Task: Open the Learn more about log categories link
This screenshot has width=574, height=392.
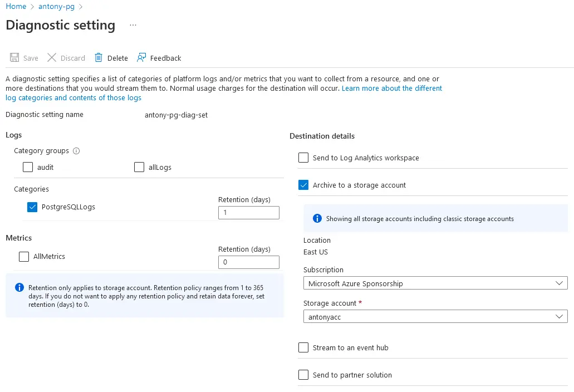Action: (x=224, y=93)
